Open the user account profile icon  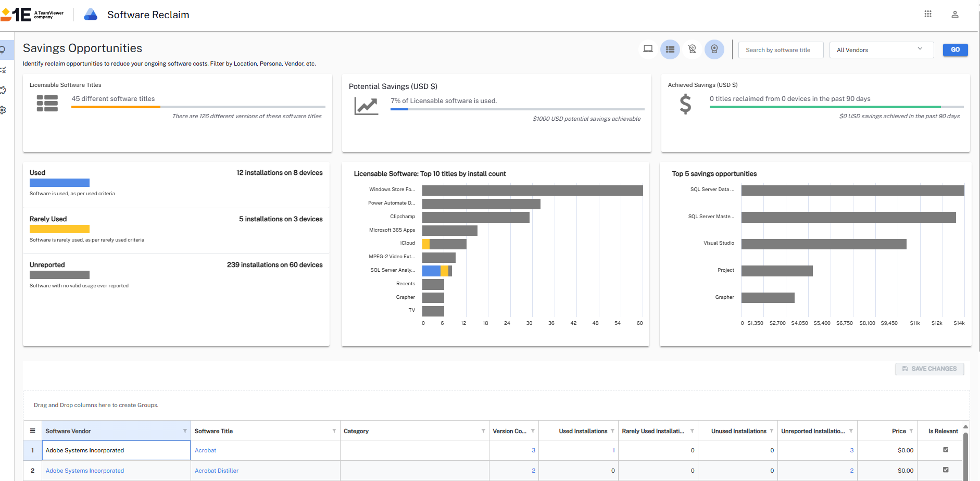[955, 15]
